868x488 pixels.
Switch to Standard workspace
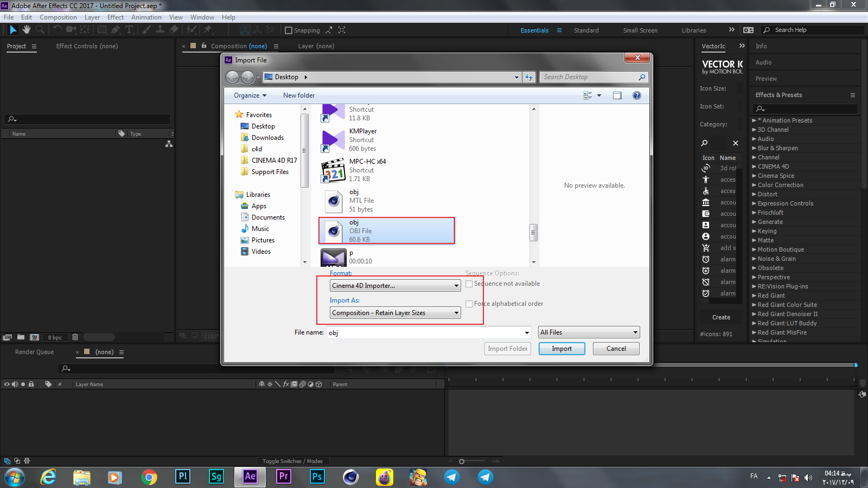pyautogui.click(x=586, y=30)
